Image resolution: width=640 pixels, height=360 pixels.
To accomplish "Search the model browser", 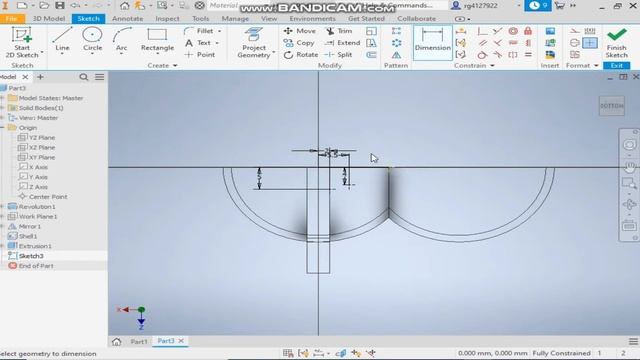I will point(84,77).
